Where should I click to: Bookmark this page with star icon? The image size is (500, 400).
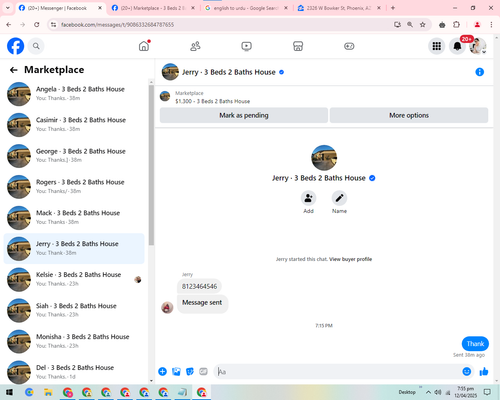[x=423, y=24]
